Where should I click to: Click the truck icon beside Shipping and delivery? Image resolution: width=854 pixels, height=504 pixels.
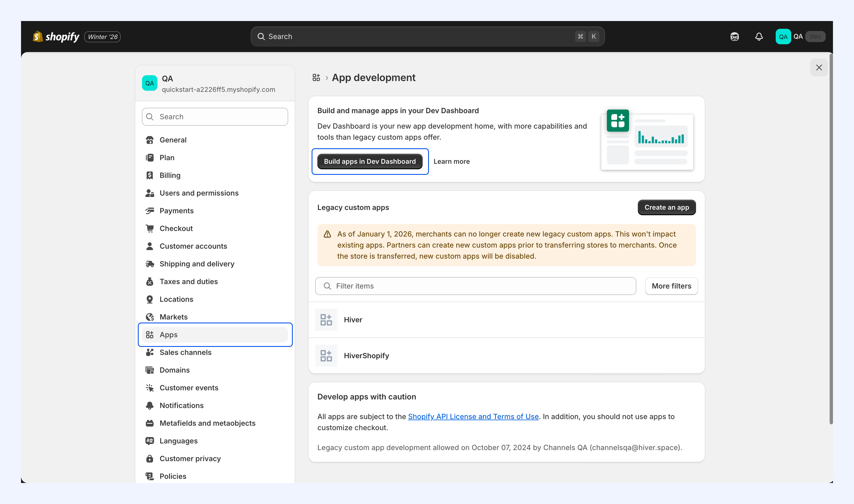pyautogui.click(x=149, y=264)
